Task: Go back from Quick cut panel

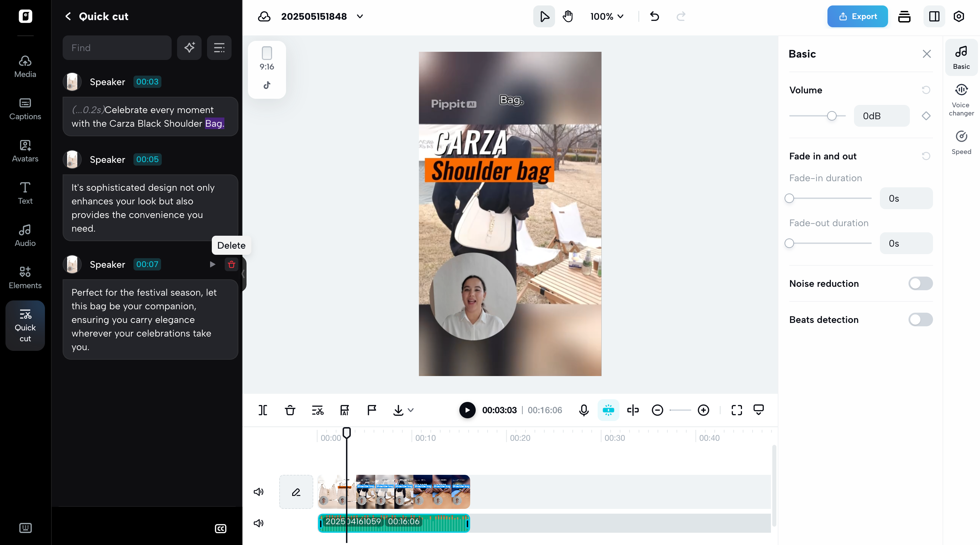Action: (x=68, y=16)
